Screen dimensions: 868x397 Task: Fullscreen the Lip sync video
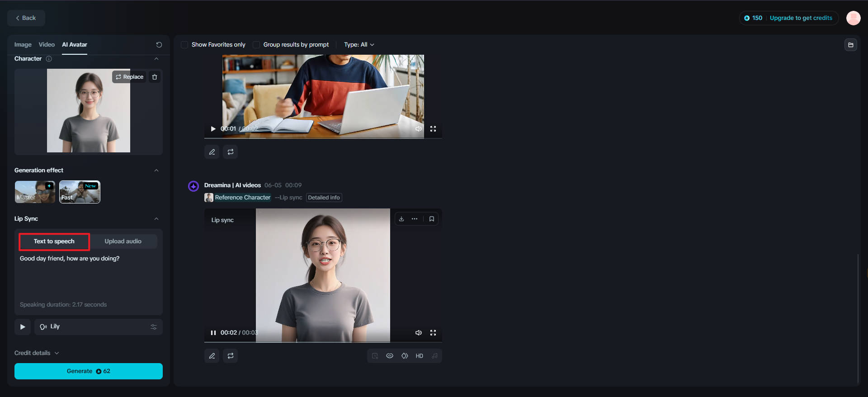pos(433,333)
